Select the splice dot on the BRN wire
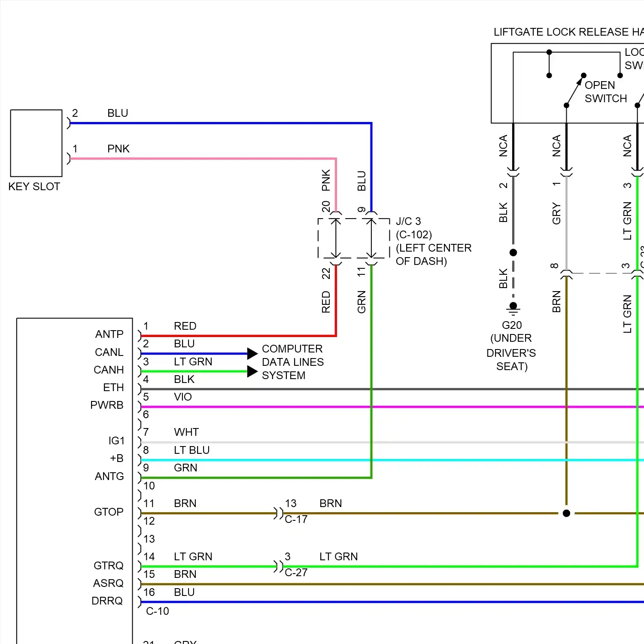 point(566,513)
